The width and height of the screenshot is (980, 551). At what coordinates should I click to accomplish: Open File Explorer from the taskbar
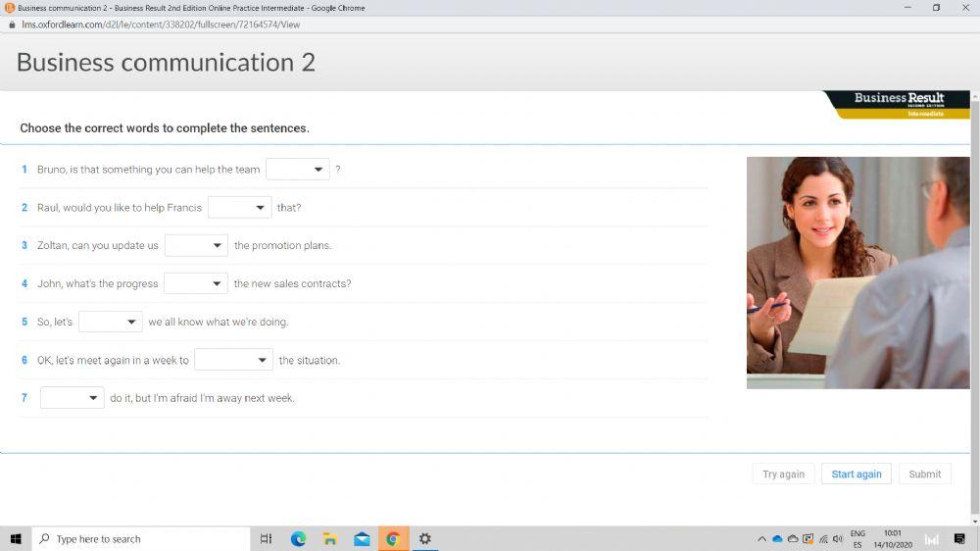[330, 539]
